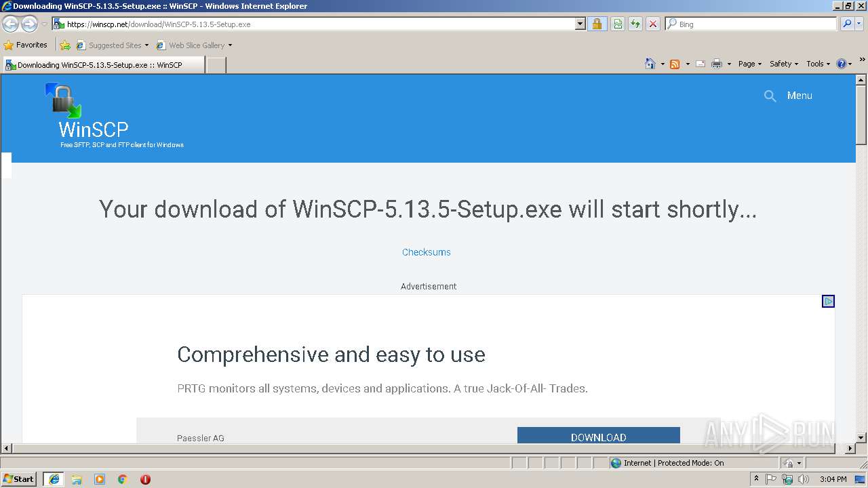868x488 pixels.
Task: Click the security lock icon in address bar
Action: coord(597,24)
